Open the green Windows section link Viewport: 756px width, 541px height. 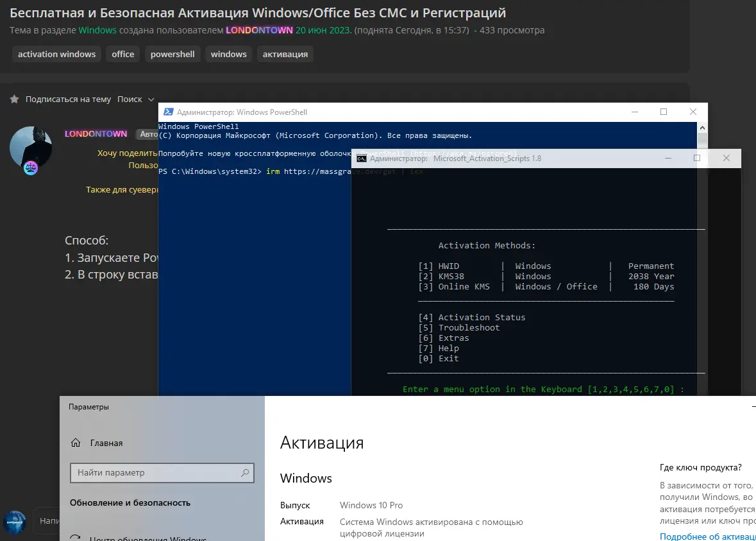(97, 30)
